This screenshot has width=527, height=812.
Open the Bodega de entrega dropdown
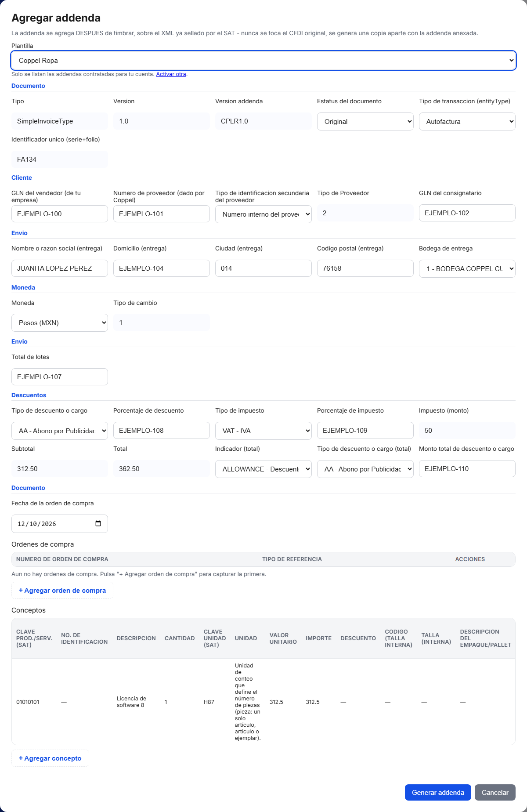click(x=467, y=269)
